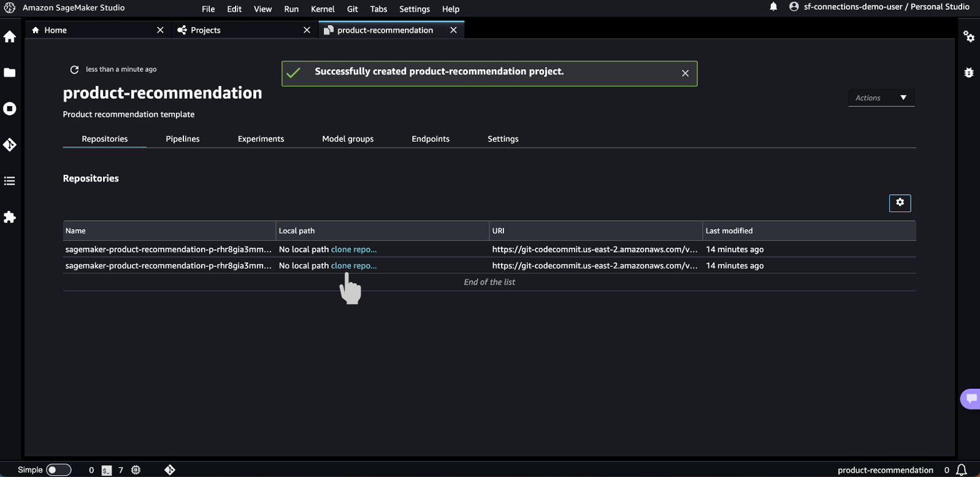
Task: Switch to the Projects tab
Action: pyautogui.click(x=245, y=30)
